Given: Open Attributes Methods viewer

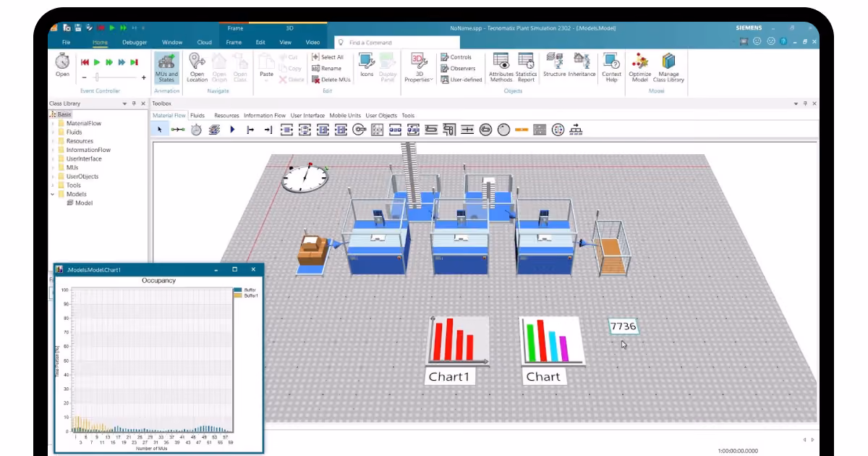Looking at the screenshot, I should [501, 67].
